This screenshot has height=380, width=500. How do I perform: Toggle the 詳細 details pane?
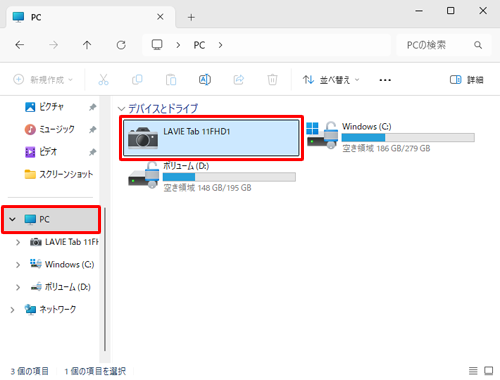coord(466,80)
